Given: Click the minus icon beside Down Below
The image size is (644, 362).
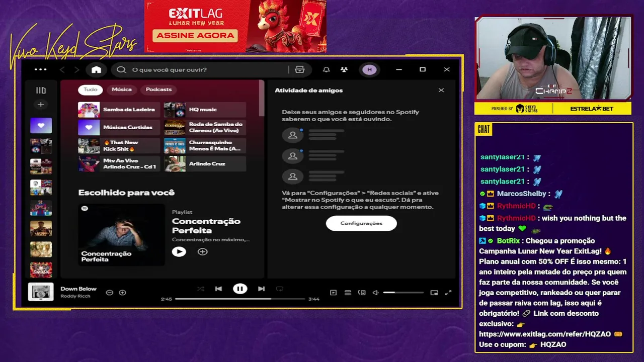Looking at the screenshot, I should pyautogui.click(x=109, y=292).
